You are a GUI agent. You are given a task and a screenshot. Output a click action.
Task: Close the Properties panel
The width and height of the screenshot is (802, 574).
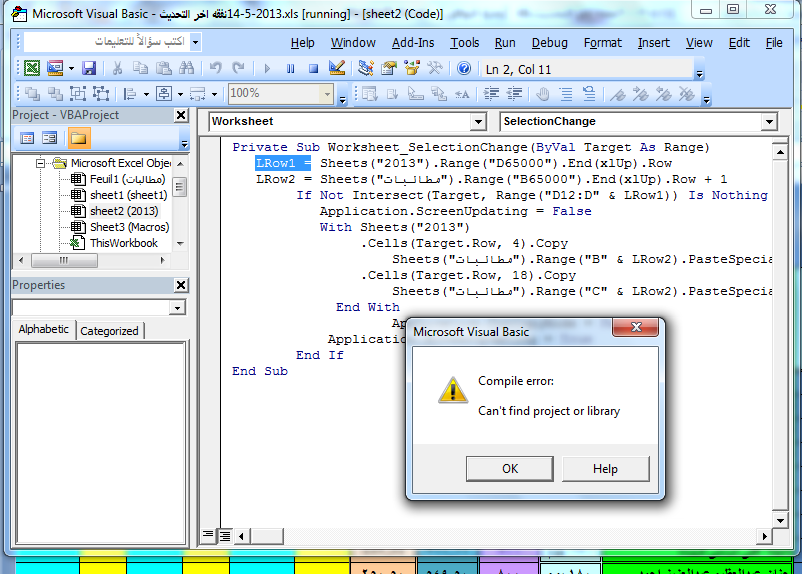181,285
